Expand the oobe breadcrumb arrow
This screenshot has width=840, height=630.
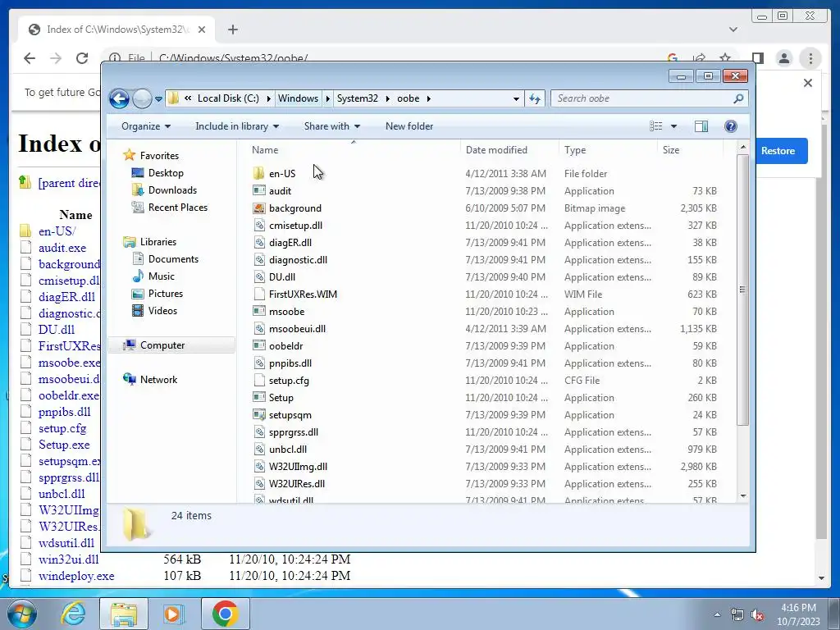click(428, 98)
